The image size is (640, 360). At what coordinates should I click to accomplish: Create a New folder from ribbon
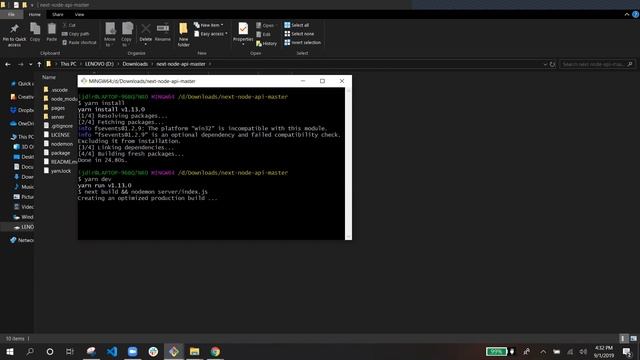coord(183,34)
